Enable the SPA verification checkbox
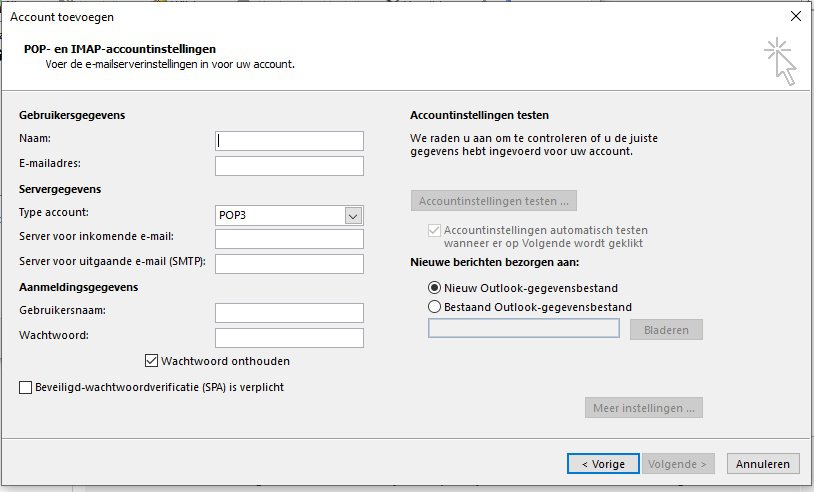This screenshot has height=492, width=814. pyautogui.click(x=25, y=387)
